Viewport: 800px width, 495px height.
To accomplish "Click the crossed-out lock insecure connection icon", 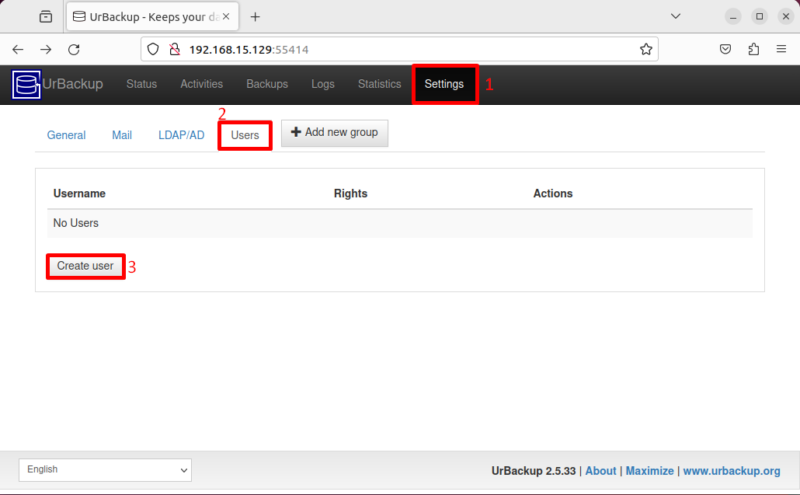I will [175, 50].
